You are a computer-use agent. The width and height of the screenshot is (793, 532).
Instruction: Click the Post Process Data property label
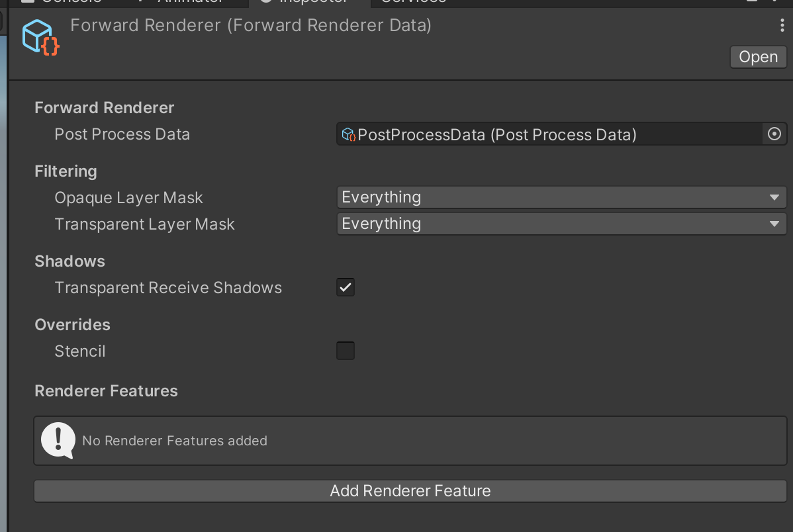point(122,134)
